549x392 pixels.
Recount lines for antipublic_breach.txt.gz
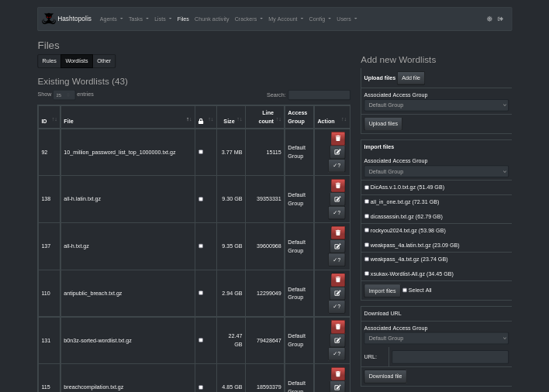pos(337,307)
